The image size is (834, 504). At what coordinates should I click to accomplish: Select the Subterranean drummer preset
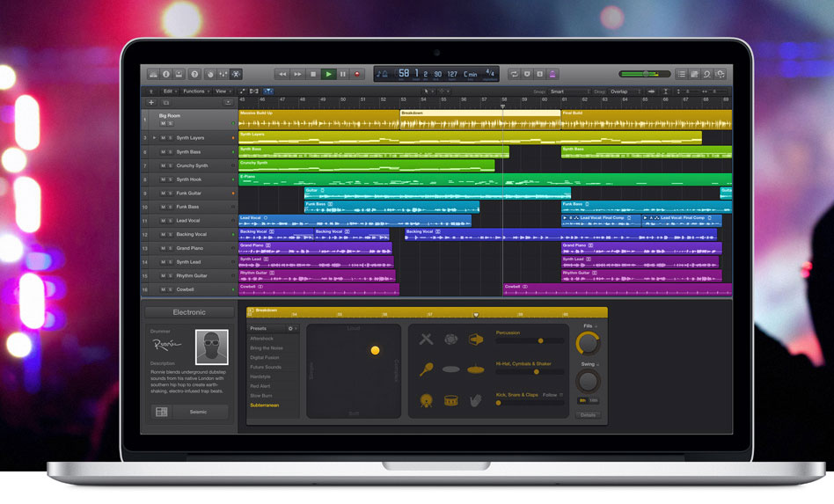click(x=265, y=405)
